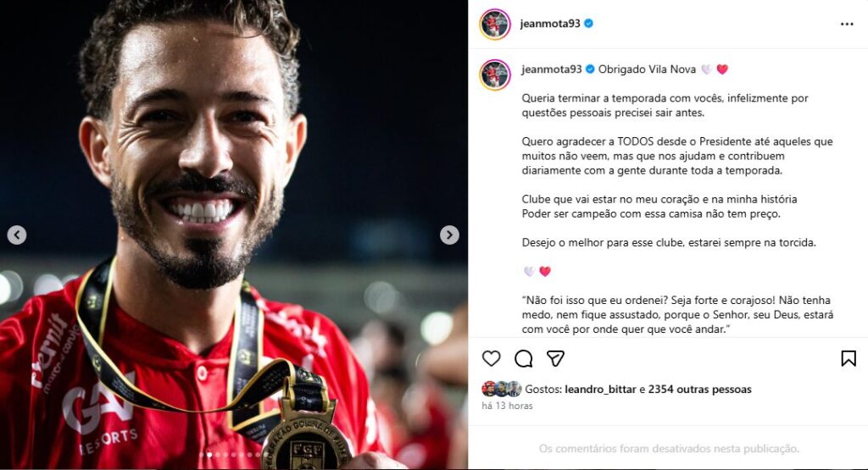This screenshot has width=868, height=470.
Task: Share the post via paper plane icon
Action: pos(555,358)
